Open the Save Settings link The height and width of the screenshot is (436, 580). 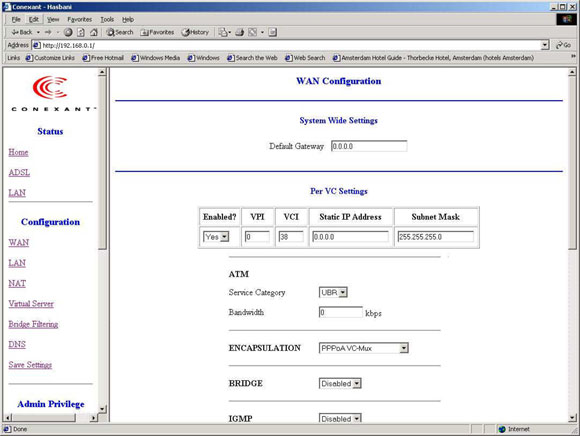30,365
